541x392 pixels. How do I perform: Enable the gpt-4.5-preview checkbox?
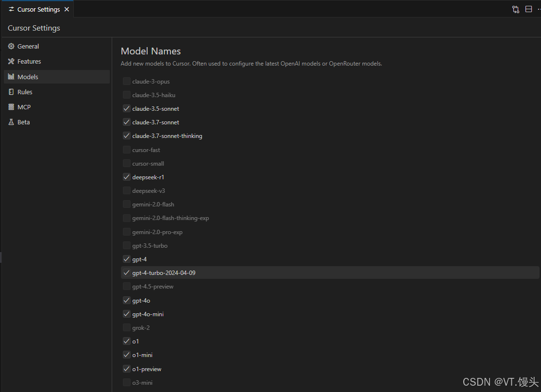[x=127, y=287]
